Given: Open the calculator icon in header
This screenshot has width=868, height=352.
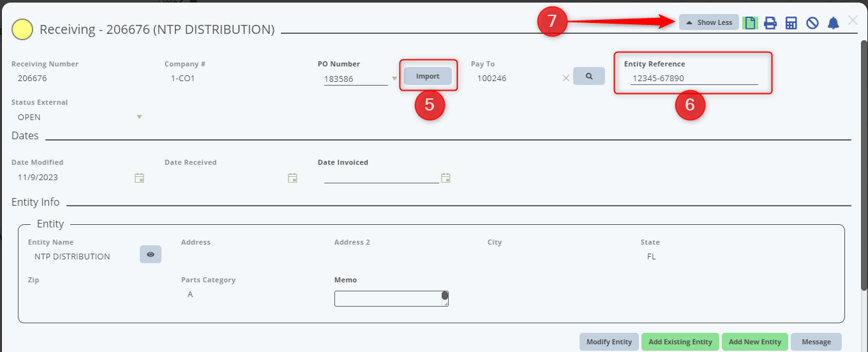Looking at the screenshot, I should 791,23.
